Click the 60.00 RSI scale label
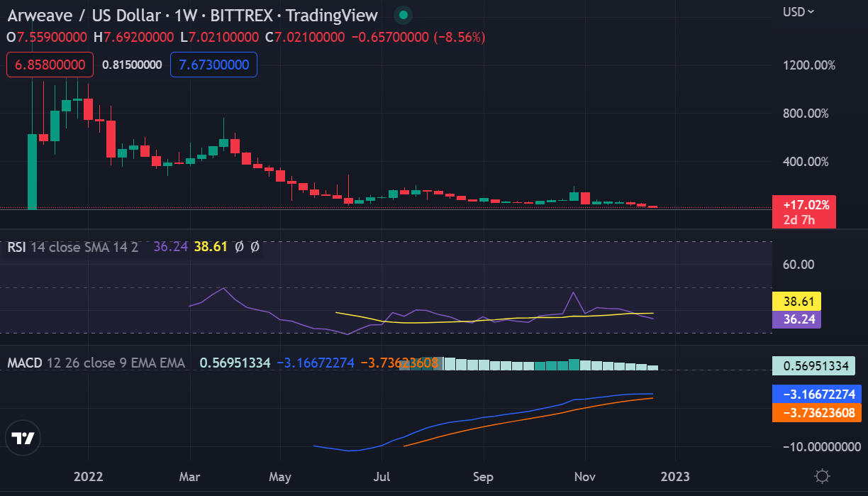The image size is (868, 496). tap(798, 265)
